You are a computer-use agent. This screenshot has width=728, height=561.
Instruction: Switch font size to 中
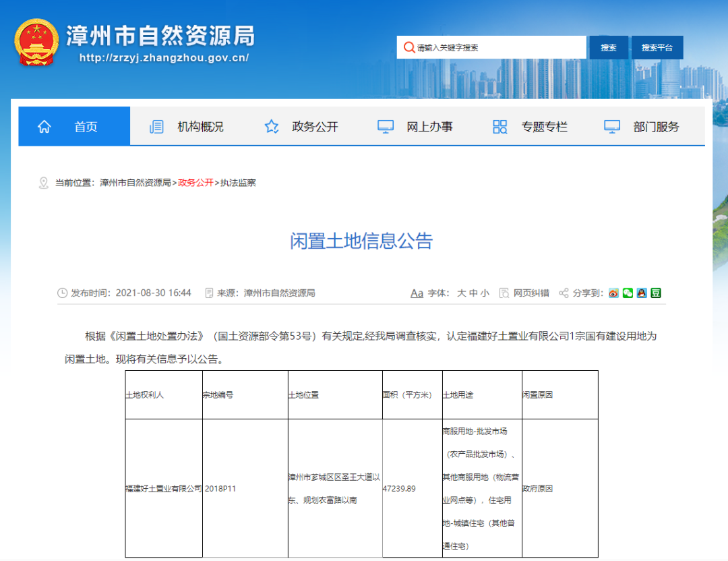click(x=473, y=293)
